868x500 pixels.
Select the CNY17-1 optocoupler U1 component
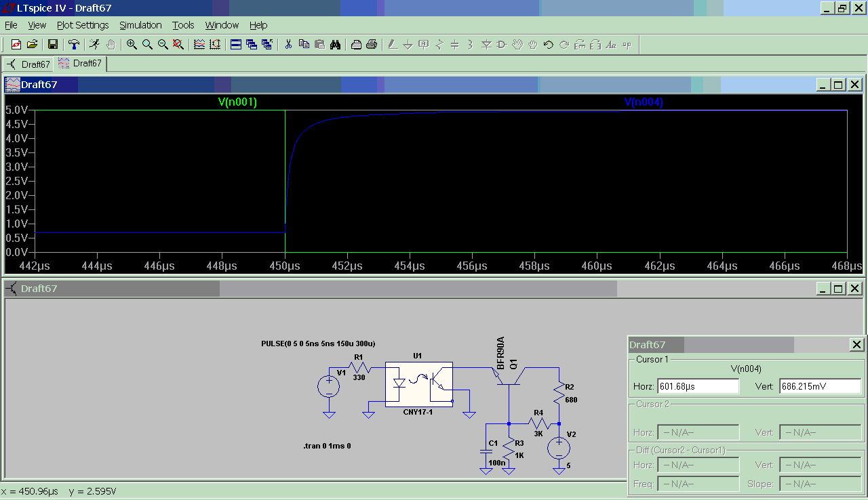418,383
